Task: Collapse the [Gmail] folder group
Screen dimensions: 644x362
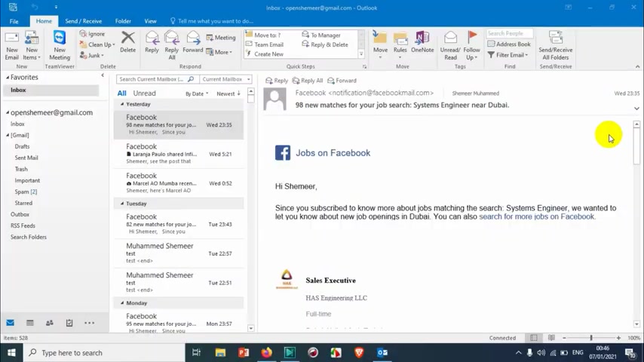Action: click(8, 135)
